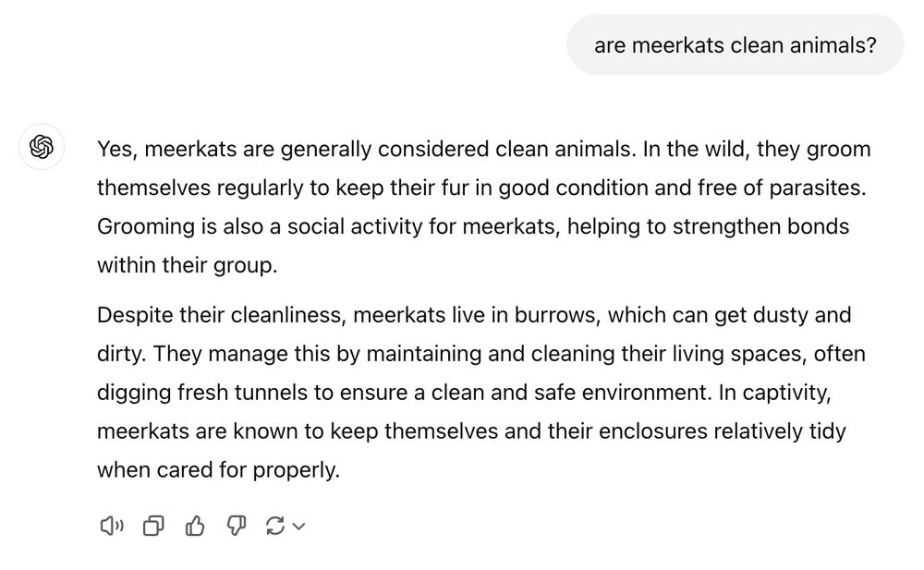Toggle audio playback of the meerkat answer
924x570 pixels.
coord(112,525)
